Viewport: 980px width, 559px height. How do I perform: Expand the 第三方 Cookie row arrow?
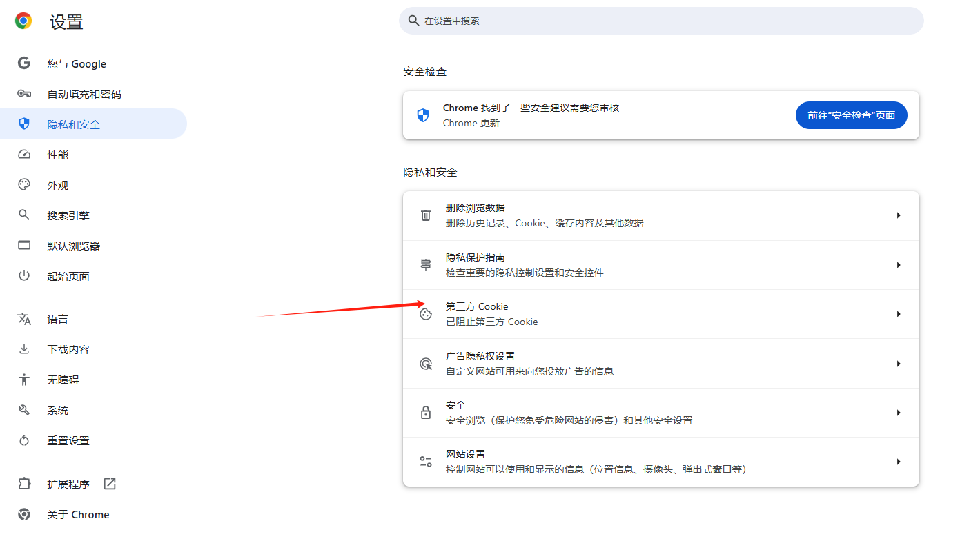[x=899, y=314]
